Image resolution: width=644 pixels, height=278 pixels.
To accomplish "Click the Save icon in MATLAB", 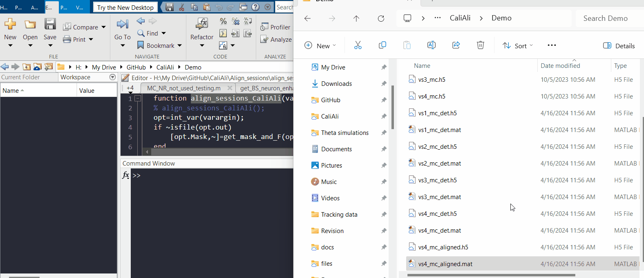I will point(50,24).
